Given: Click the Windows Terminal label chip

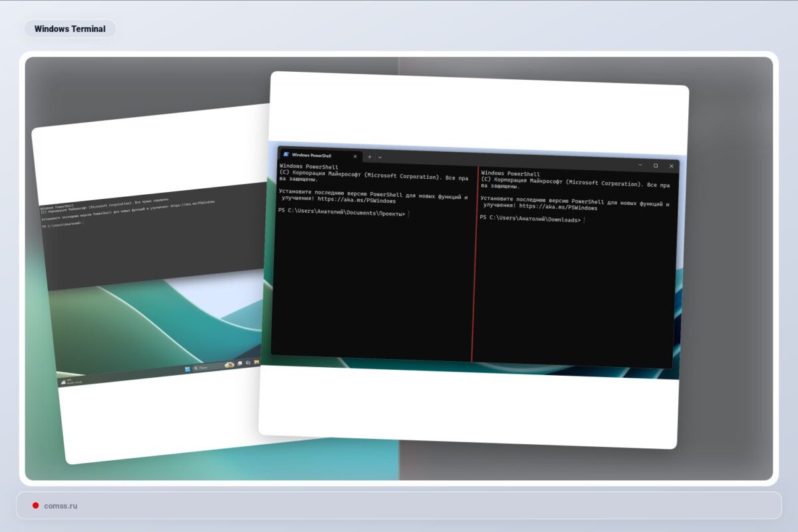Looking at the screenshot, I should click(x=70, y=29).
